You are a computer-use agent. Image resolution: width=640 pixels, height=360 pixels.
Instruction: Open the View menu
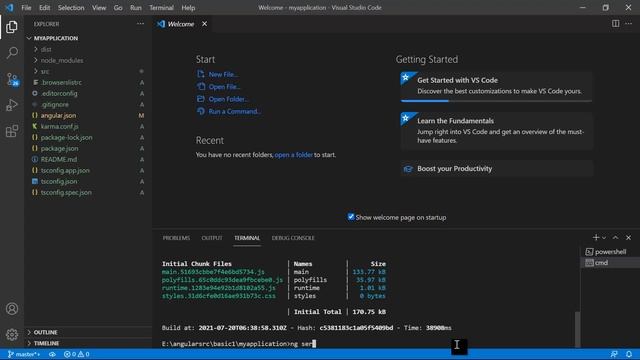coord(99,8)
